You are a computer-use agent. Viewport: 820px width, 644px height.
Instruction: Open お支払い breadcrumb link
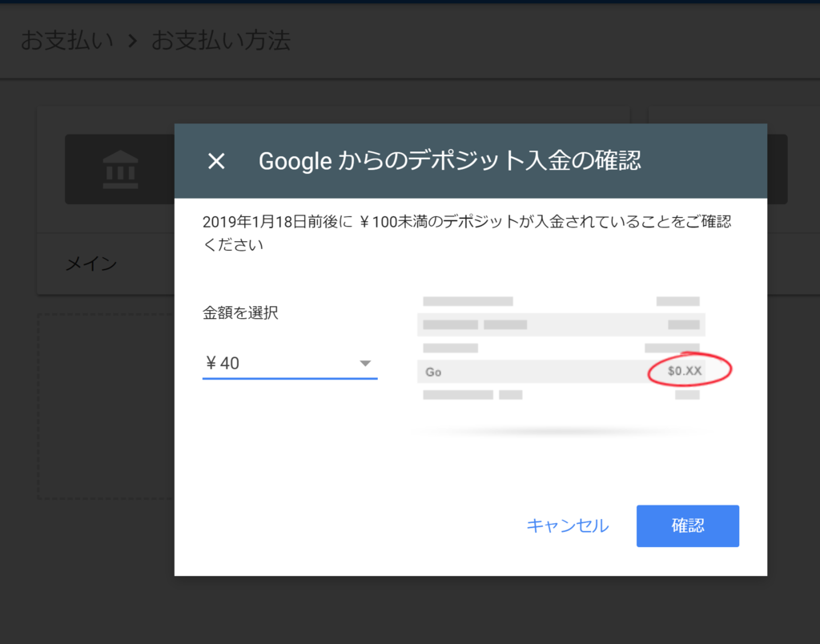click(67, 41)
